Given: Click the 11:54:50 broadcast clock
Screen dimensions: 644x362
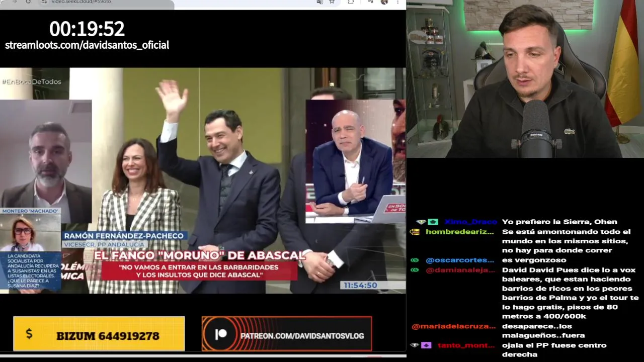Looking at the screenshot, I should pos(360,286).
